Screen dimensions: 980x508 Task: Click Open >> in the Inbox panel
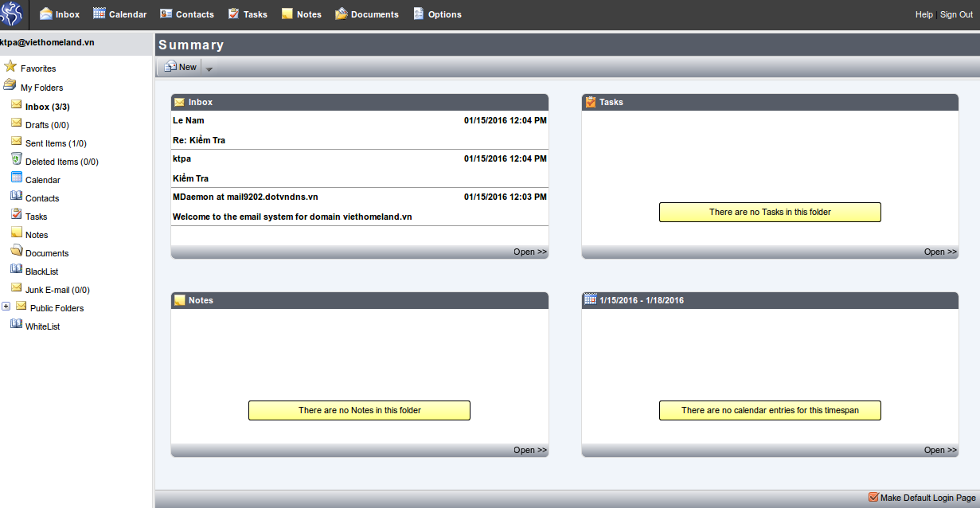click(x=530, y=252)
